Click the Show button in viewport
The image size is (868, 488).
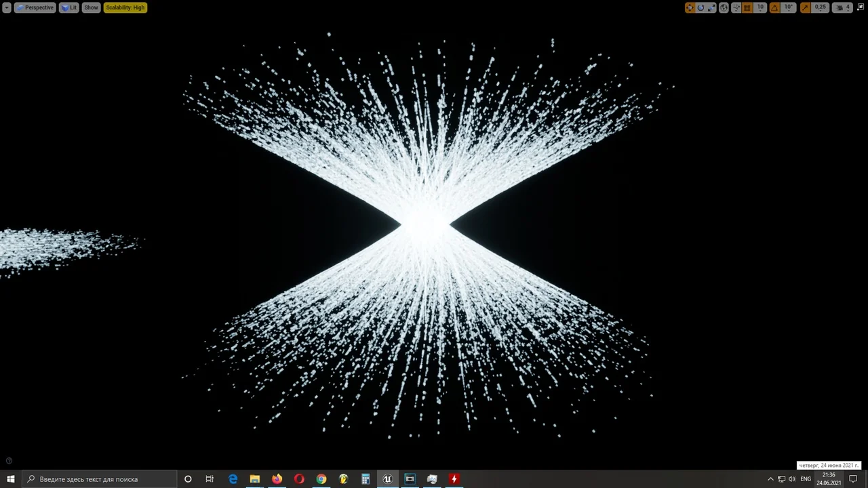tap(91, 7)
